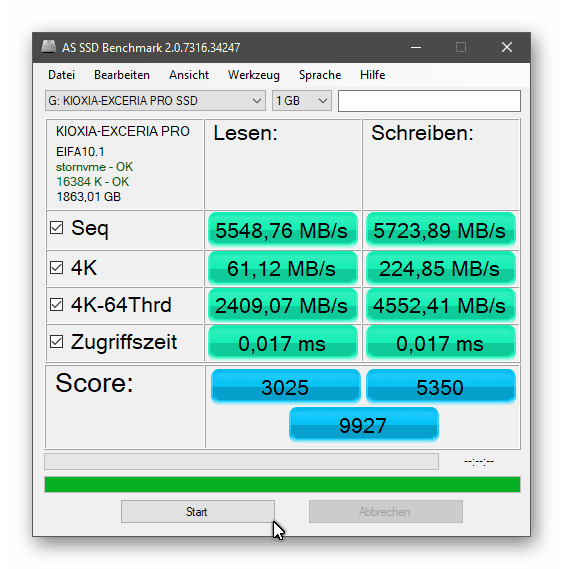This screenshot has width=563, height=569.
Task: Click the Start button
Action: tap(197, 512)
